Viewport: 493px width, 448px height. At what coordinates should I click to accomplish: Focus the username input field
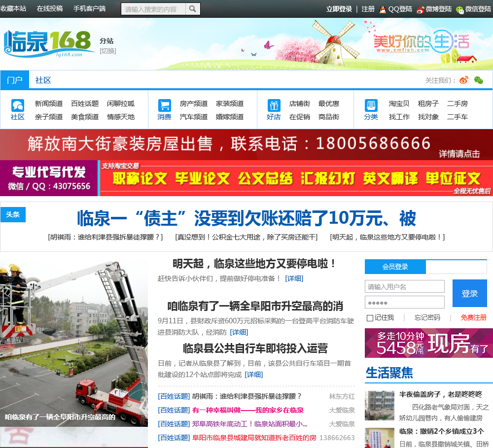[405, 286]
